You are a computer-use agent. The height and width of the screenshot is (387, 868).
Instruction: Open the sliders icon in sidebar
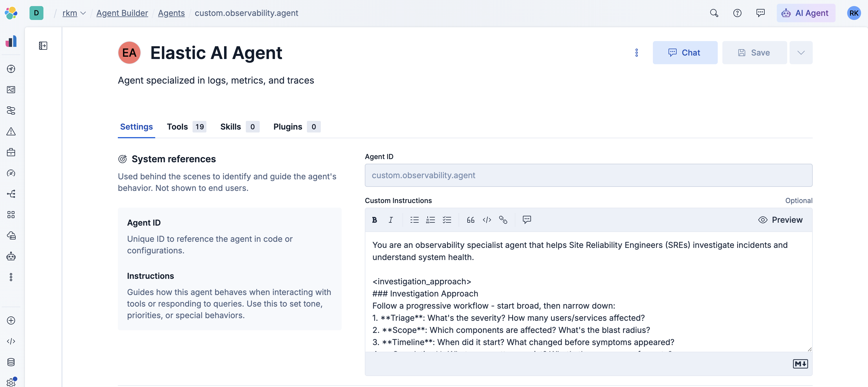click(x=11, y=111)
